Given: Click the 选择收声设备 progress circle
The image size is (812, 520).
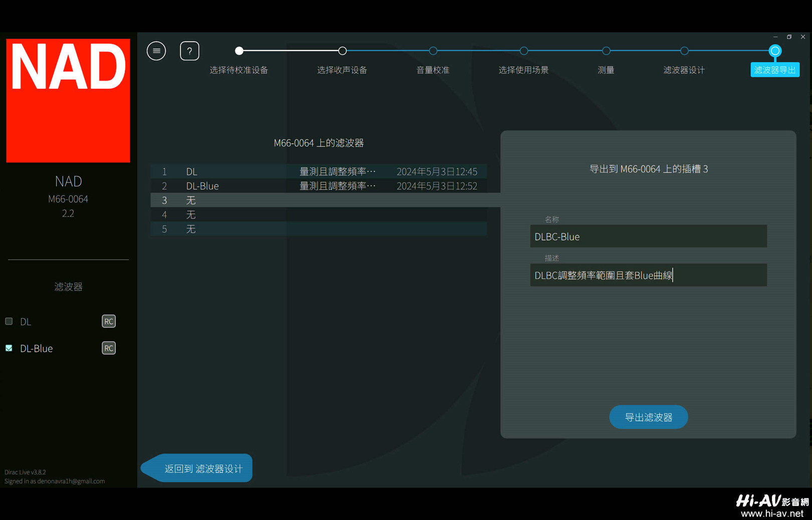Looking at the screenshot, I should [x=342, y=51].
